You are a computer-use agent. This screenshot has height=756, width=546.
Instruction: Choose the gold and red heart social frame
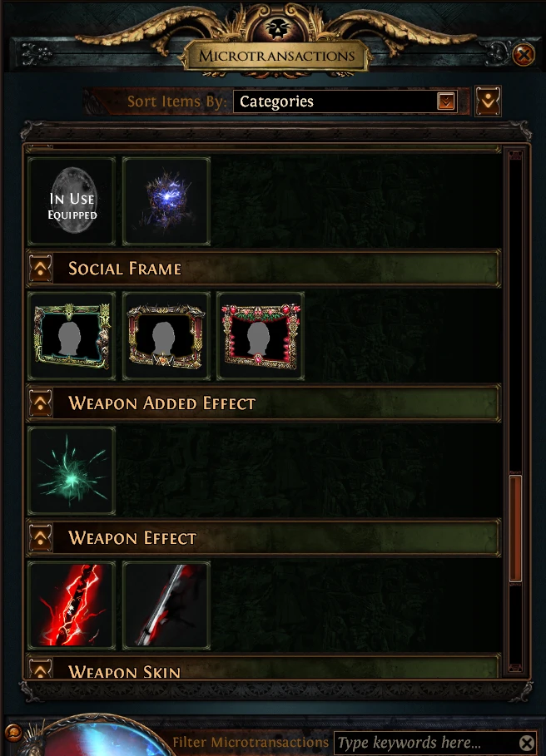[x=166, y=336]
